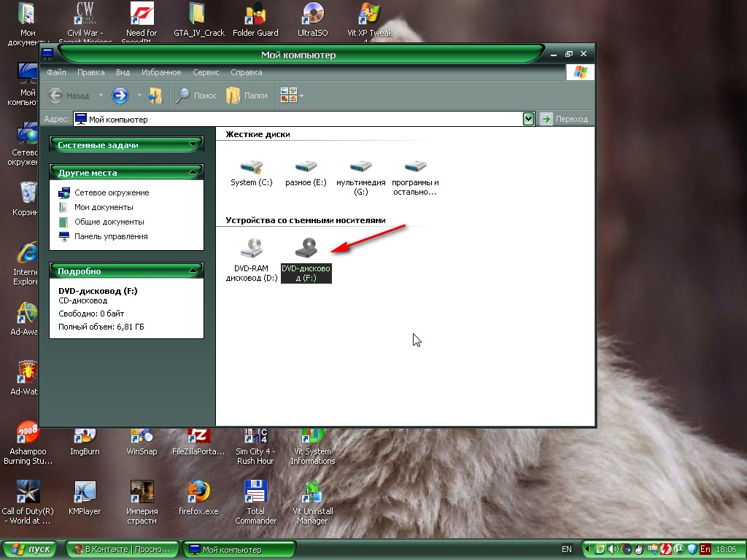747x560 pixels.
Task: Click Устройства со съемными носителями header
Action: click(306, 220)
